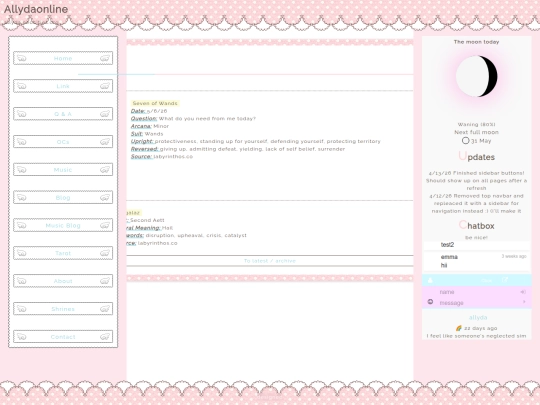Click the Allydaonline site title

point(36,9)
